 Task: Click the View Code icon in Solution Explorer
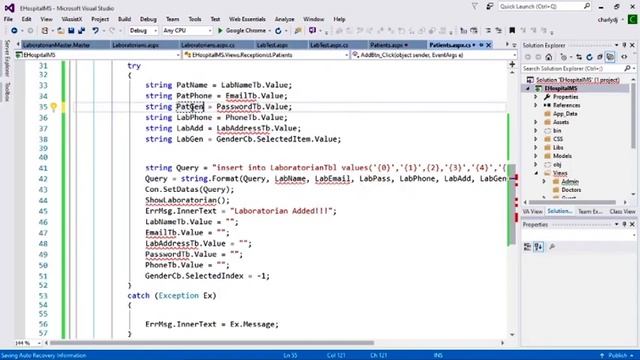pos(624,57)
